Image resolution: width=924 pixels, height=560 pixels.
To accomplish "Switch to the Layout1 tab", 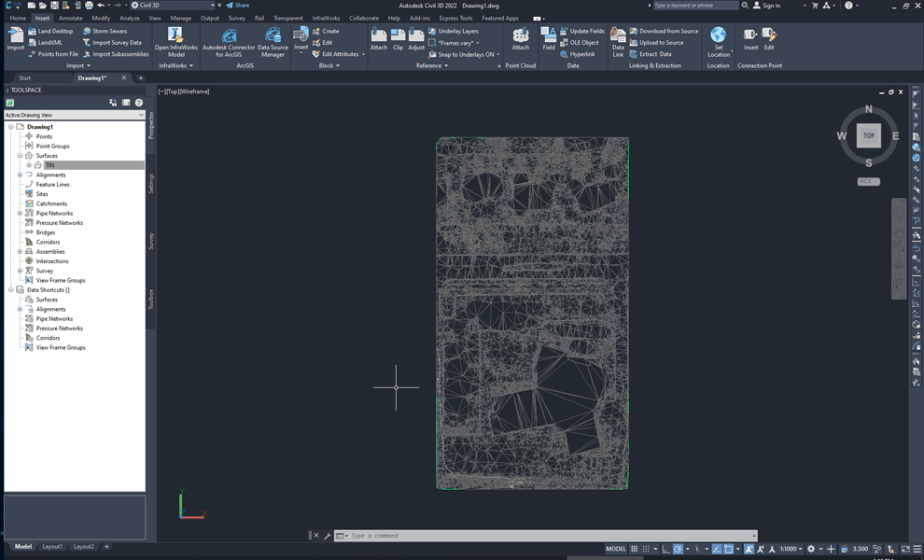I will tap(51, 546).
